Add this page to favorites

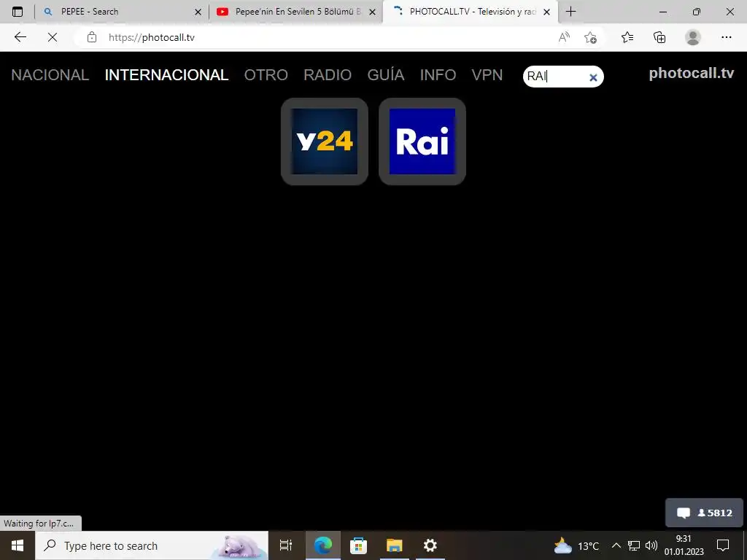pyautogui.click(x=590, y=37)
